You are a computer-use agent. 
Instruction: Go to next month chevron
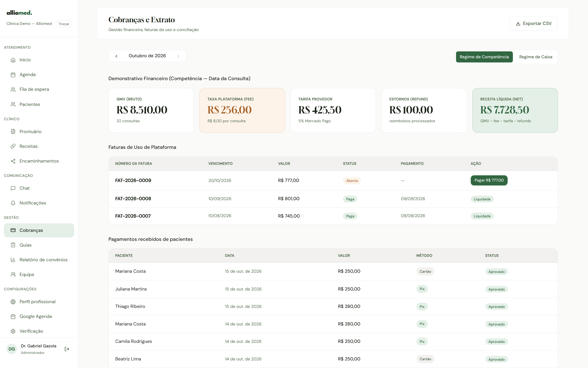(x=178, y=56)
